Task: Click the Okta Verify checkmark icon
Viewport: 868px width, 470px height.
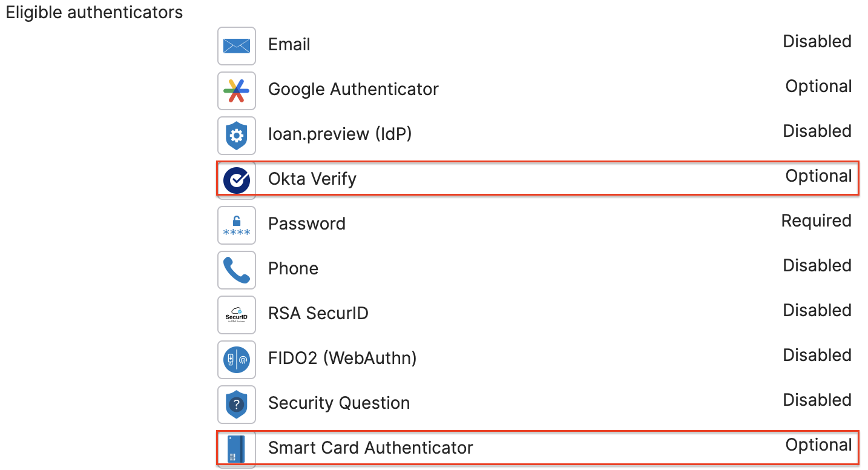Action: coord(236,180)
